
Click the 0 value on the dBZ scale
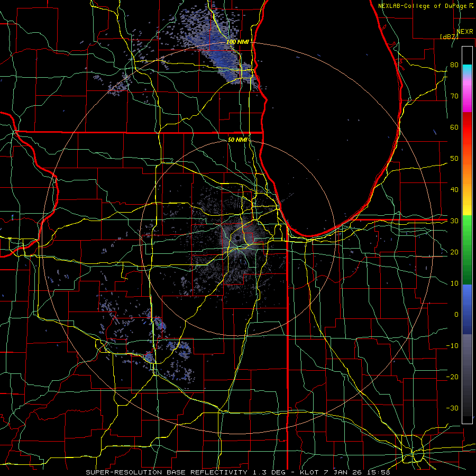(456, 315)
